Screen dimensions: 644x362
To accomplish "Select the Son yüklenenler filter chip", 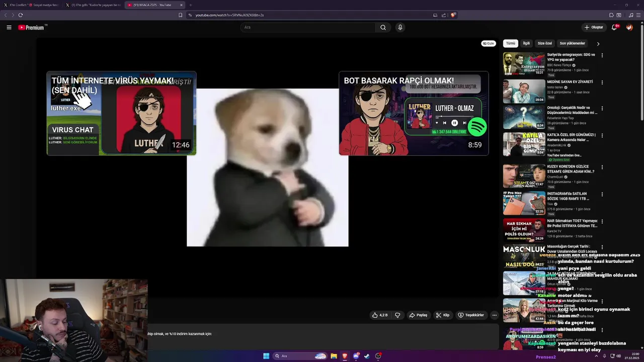I will (573, 44).
